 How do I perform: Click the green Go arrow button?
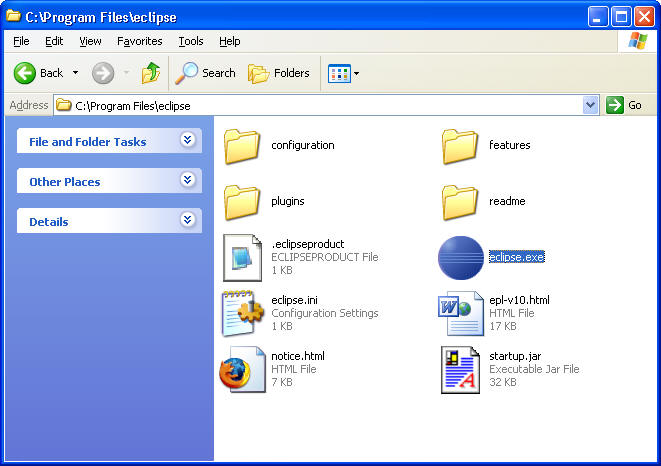[x=615, y=105]
